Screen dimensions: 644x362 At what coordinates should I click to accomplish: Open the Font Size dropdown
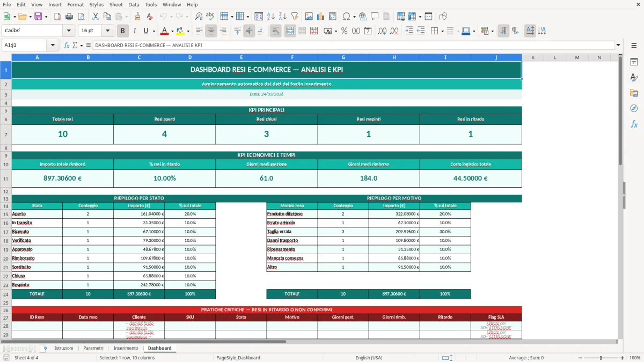pos(107,31)
